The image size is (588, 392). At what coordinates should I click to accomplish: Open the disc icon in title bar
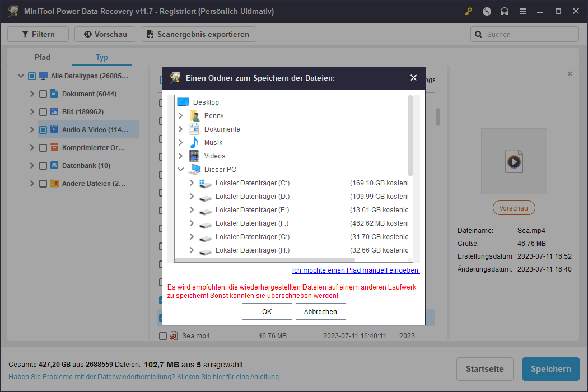click(x=487, y=11)
